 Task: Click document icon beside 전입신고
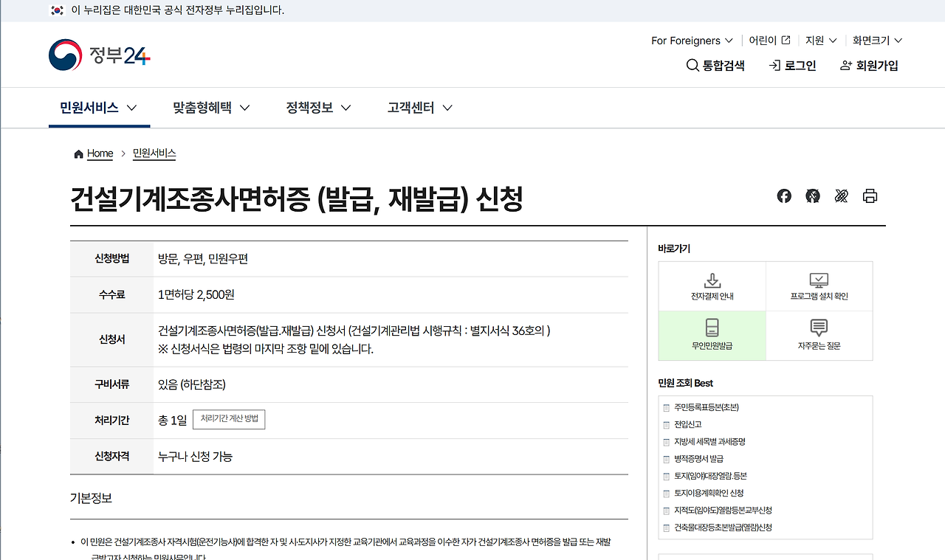click(667, 425)
